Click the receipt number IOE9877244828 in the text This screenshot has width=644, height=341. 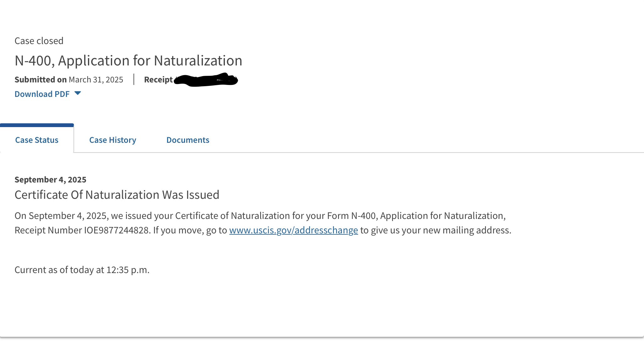[117, 230]
